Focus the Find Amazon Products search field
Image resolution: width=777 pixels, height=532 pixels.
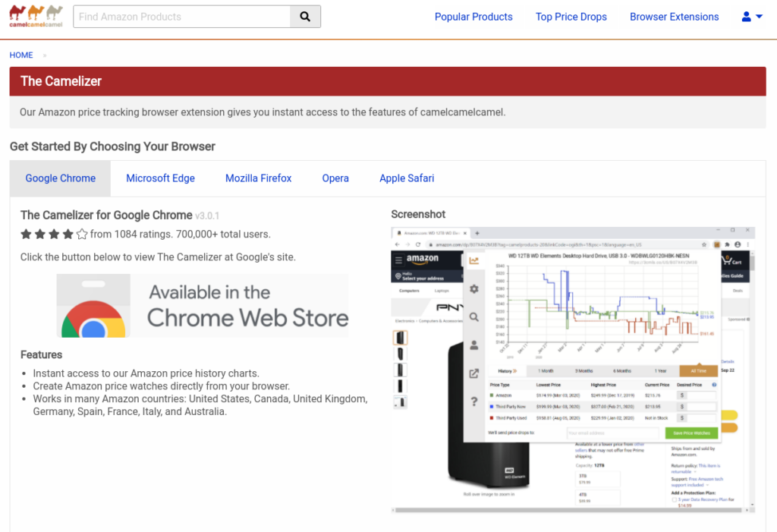coord(182,17)
